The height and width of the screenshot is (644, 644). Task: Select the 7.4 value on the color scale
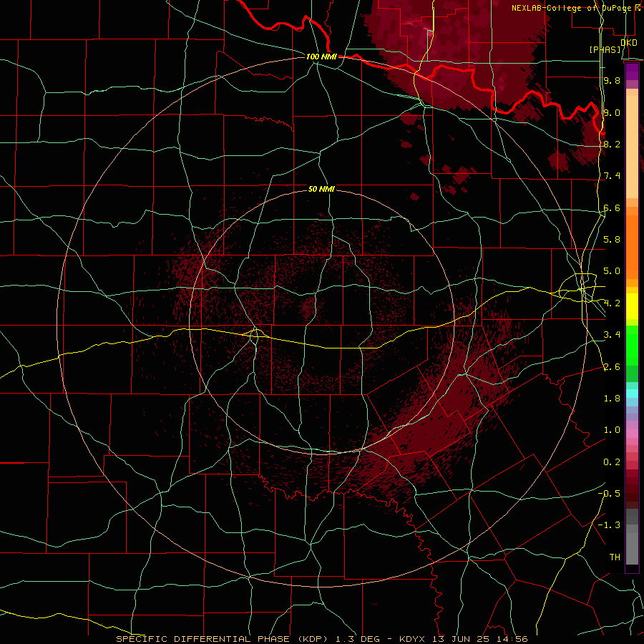(612, 176)
